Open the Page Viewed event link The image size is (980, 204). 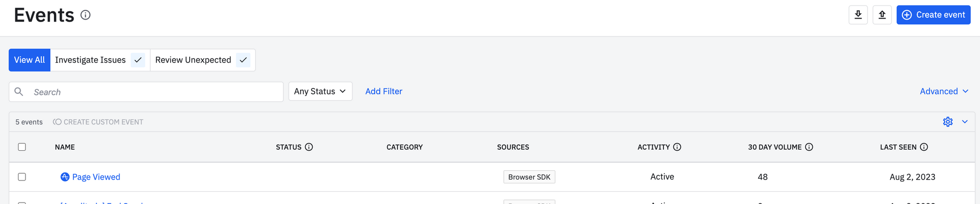pyautogui.click(x=96, y=177)
